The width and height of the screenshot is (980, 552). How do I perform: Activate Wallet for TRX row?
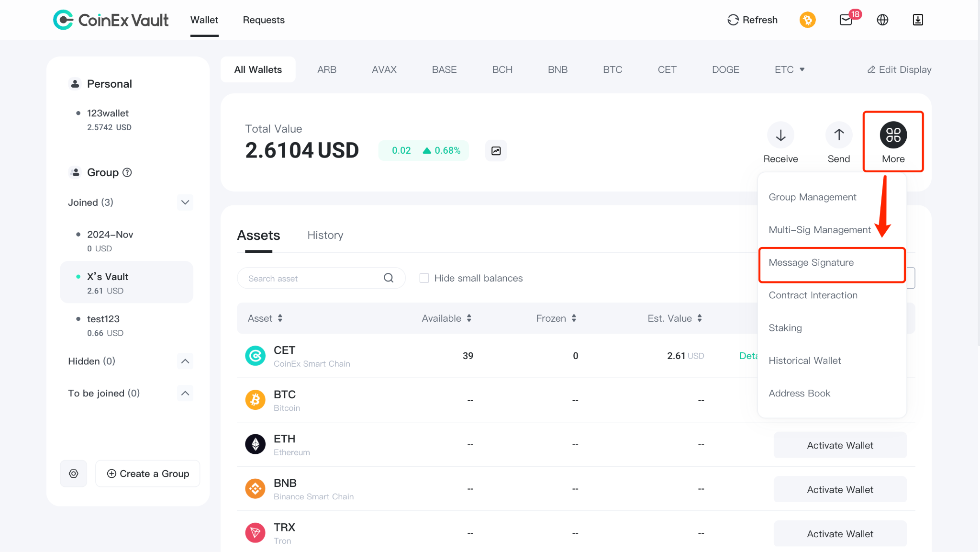pyautogui.click(x=840, y=534)
